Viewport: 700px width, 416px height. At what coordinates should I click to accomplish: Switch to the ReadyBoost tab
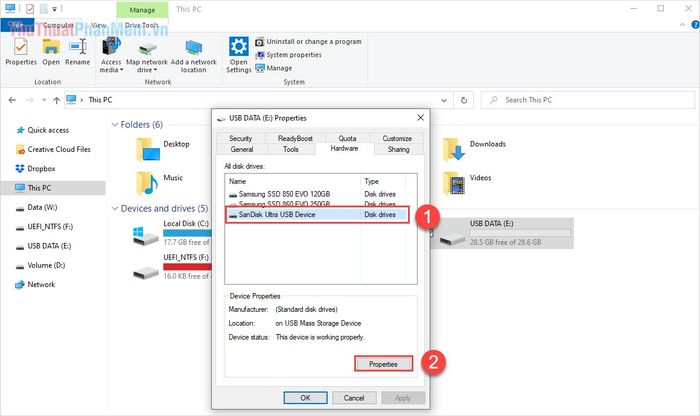pos(294,138)
